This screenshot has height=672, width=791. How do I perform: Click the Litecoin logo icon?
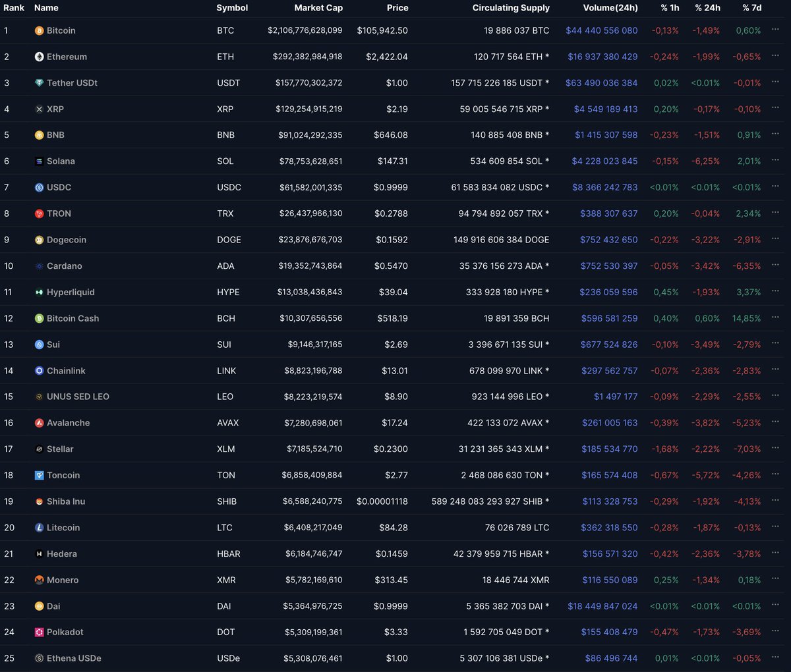tap(39, 528)
